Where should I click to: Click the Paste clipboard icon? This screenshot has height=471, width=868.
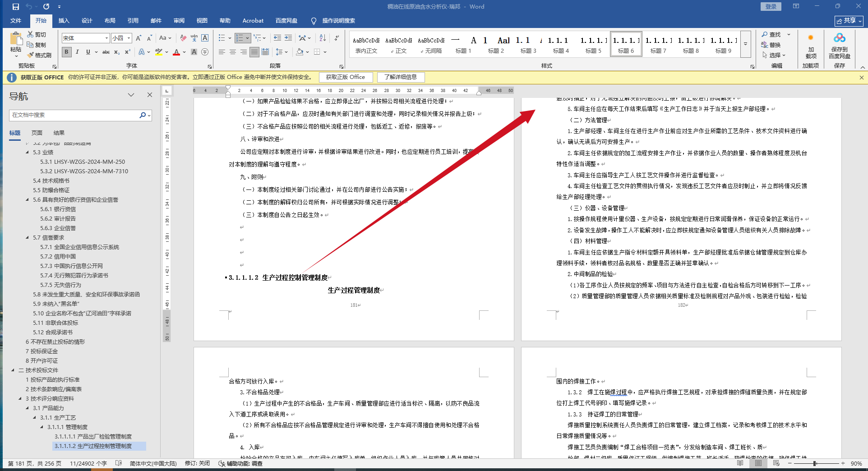pyautogui.click(x=16, y=39)
